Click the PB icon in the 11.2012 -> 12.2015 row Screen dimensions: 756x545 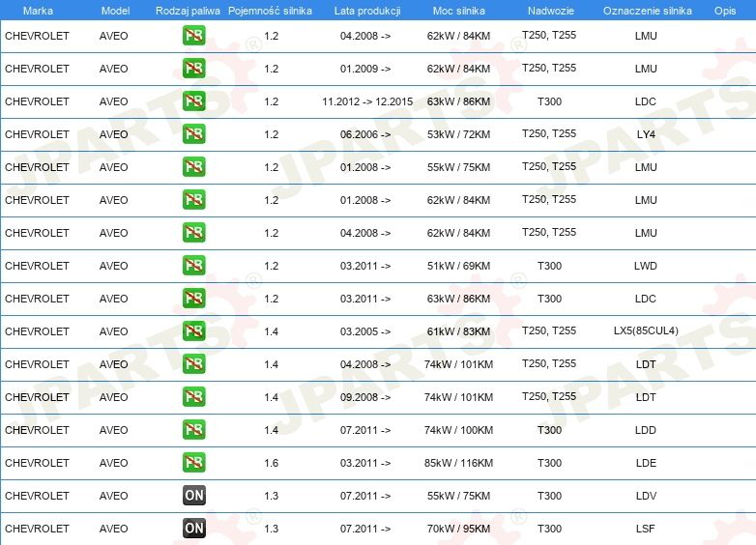[x=193, y=101]
